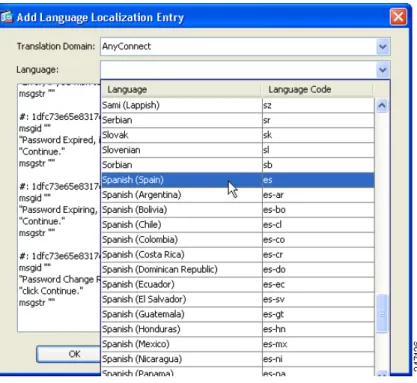
Task: Select Spanish (Spain) from the list
Action: (x=237, y=180)
